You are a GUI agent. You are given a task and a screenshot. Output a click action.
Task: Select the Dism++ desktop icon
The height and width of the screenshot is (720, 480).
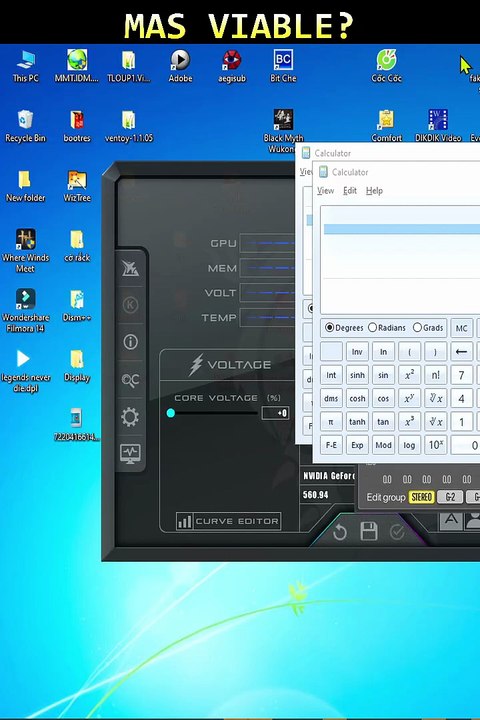pos(77,305)
